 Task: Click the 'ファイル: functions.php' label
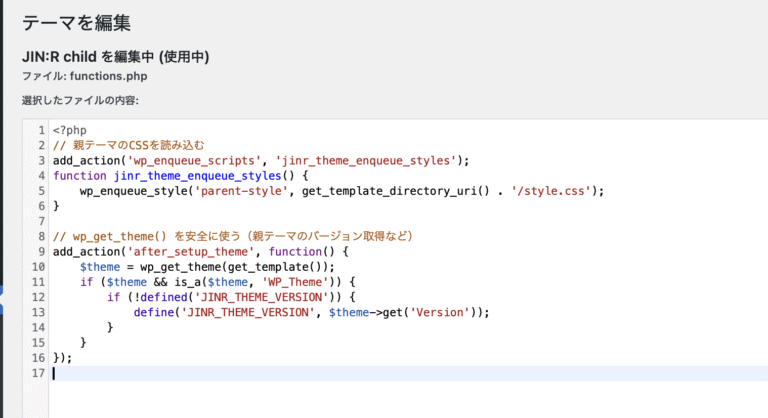coord(85,76)
